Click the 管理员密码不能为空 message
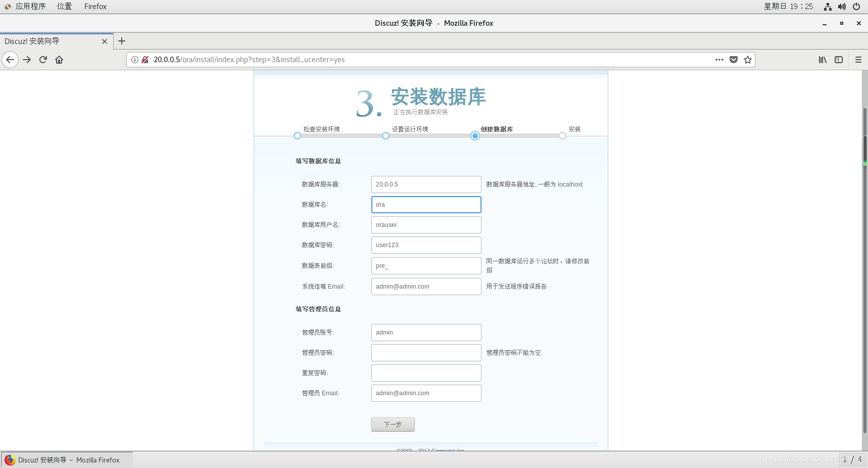The width and height of the screenshot is (868, 468). coord(513,353)
